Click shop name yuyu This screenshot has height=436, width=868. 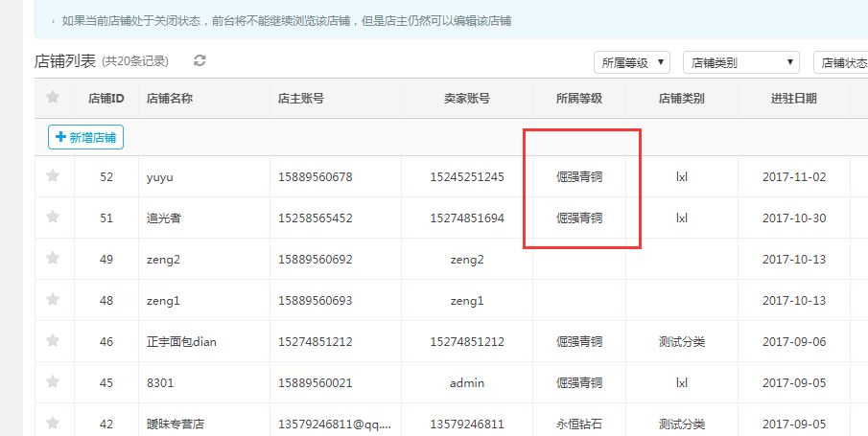coord(159,177)
